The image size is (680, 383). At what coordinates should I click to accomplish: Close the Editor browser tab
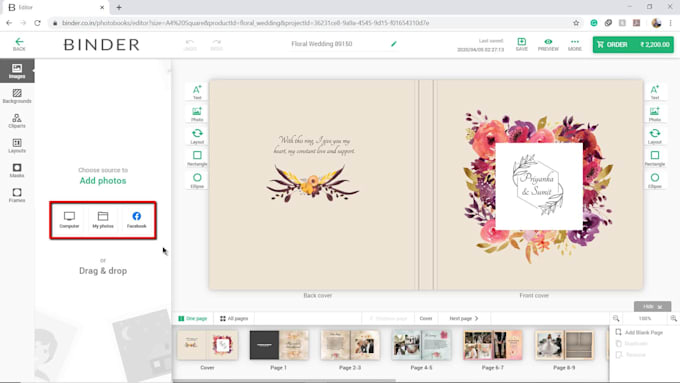click(102, 7)
